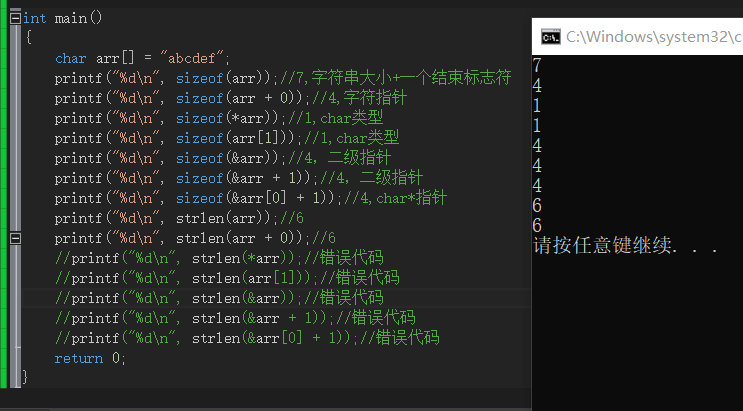
Task: Click the console window's cmd icon
Action: click(x=551, y=37)
